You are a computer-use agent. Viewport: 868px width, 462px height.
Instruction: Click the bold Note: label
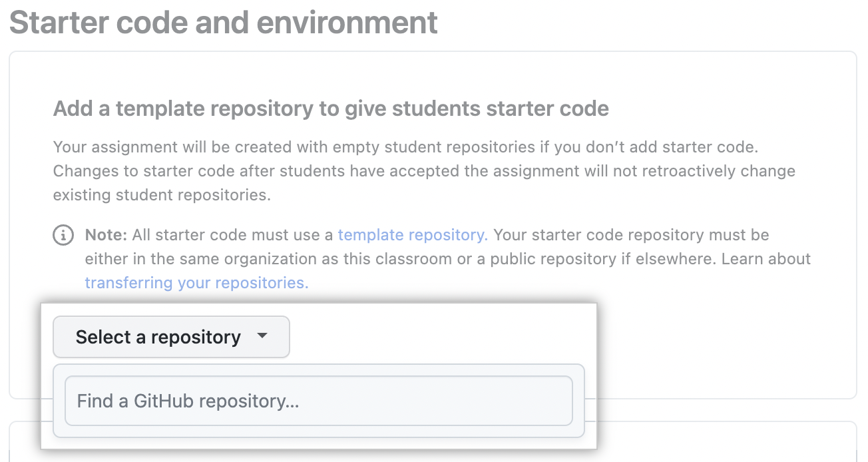click(107, 235)
